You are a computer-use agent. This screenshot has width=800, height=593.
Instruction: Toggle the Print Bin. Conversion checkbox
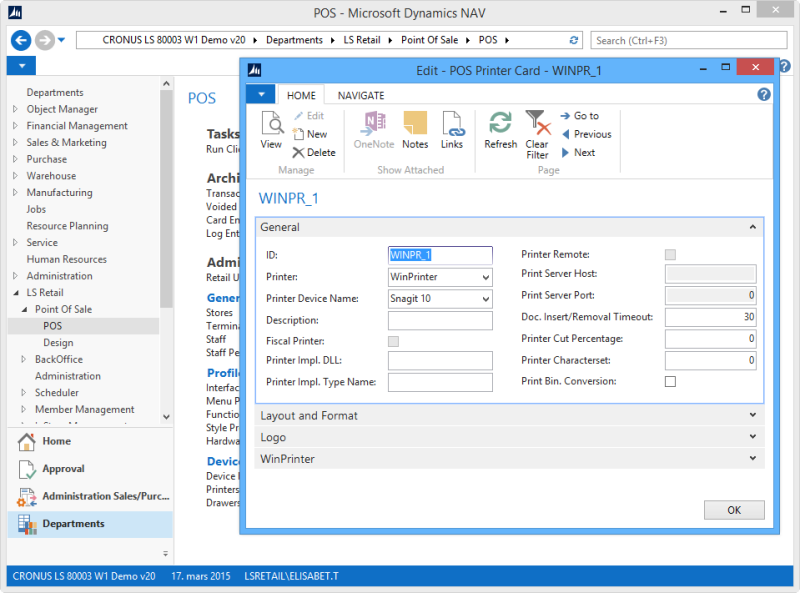pos(670,381)
